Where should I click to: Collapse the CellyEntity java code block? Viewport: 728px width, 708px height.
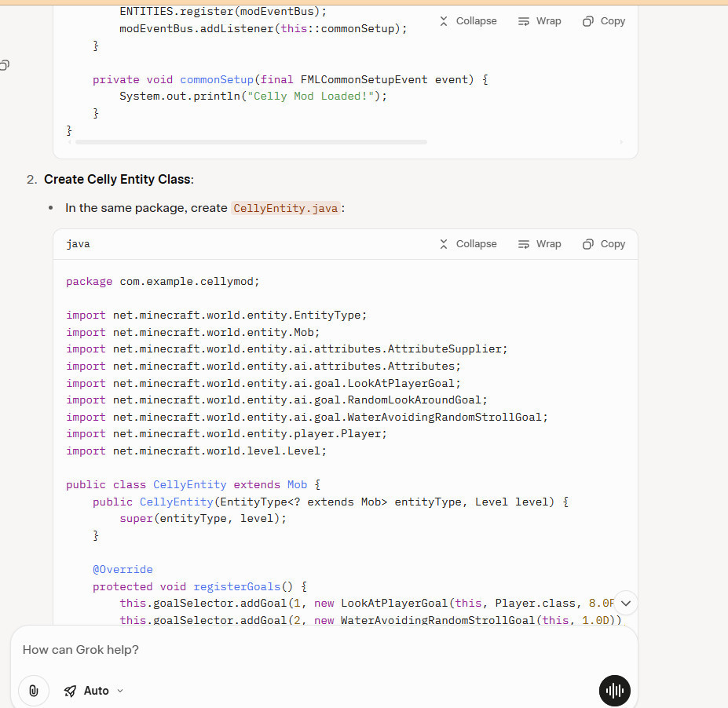point(468,244)
